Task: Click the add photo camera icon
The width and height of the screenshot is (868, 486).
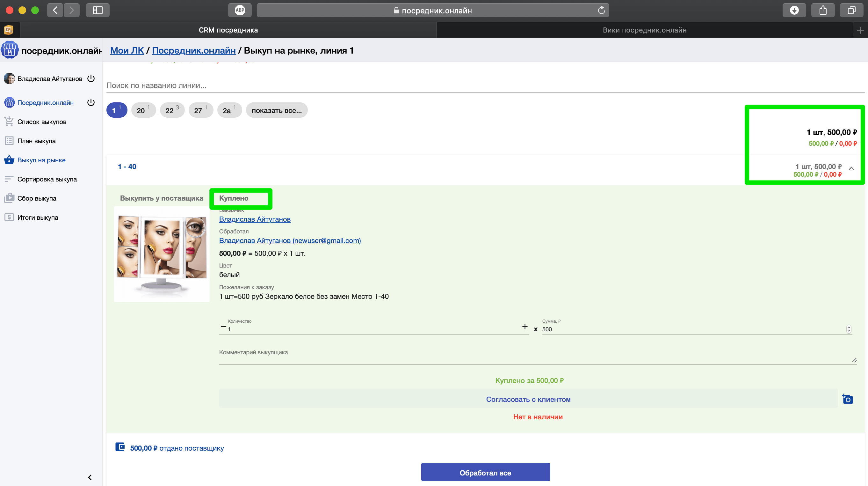Action: [847, 399]
